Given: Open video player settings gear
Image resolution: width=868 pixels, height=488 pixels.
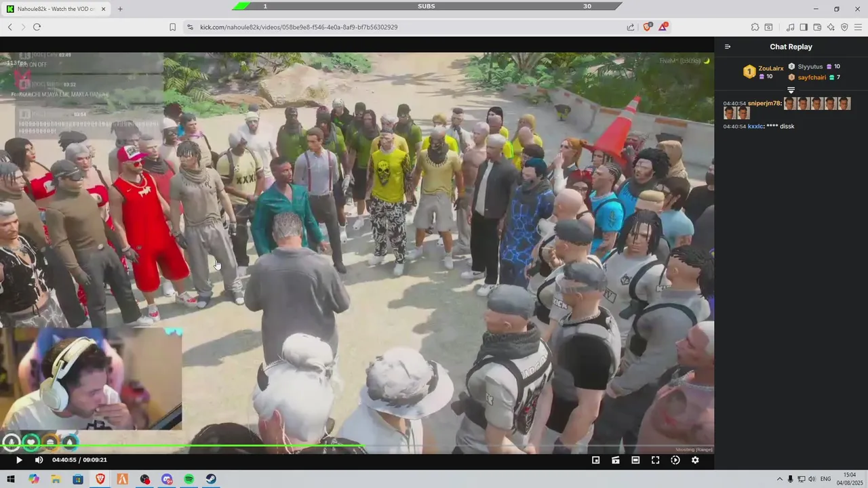Looking at the screenshot, I should [695, 460].
